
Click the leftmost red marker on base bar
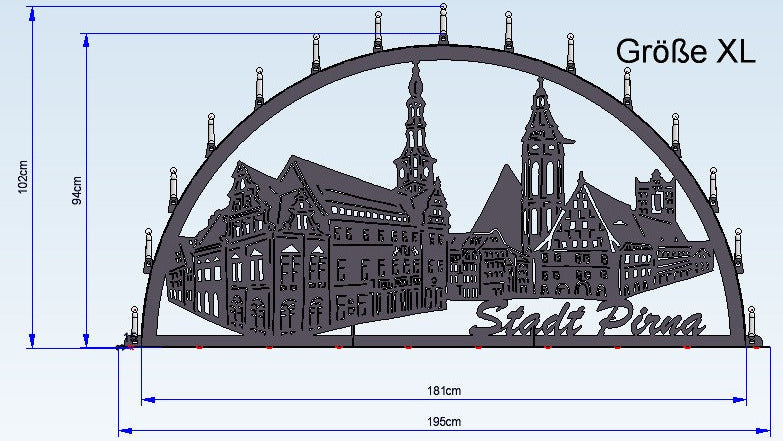pyautogui.click(x=199, y=348)
